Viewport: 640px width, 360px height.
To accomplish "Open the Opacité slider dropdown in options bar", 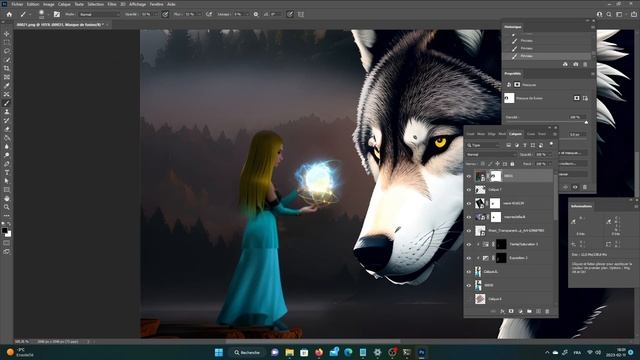I will (x=156, y=14).
